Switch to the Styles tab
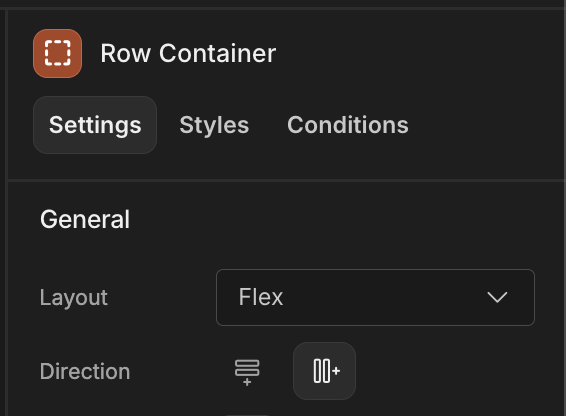The height and width of the screenshot is (416, 566). (214, 125)
